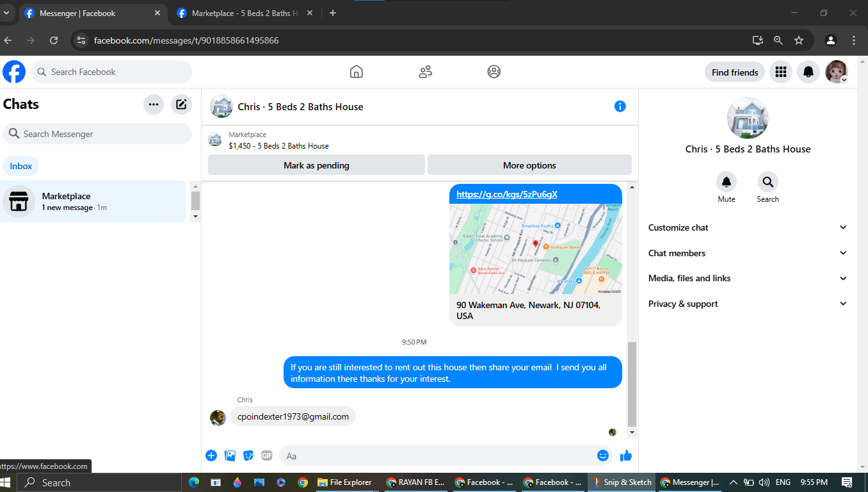Image resolution: width=868 pixels, height=492 pixels.
Task: Open the browser zoom magnifier icon
Action: coord(778,40)
